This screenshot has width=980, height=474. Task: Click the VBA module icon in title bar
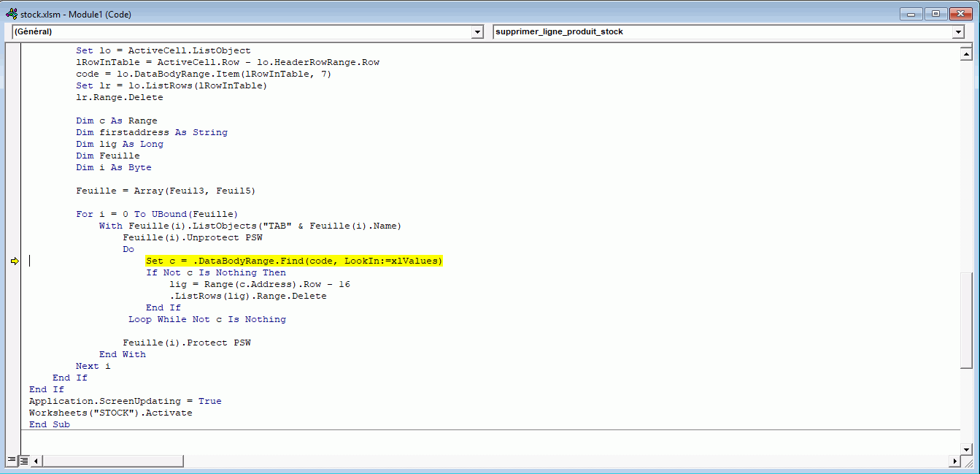pos(12,14)
